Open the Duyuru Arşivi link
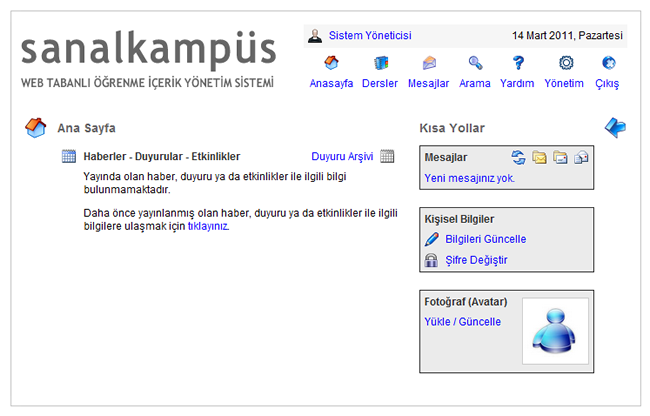Image resolution: width=650 pixels, height=416 pixels. 342,156
